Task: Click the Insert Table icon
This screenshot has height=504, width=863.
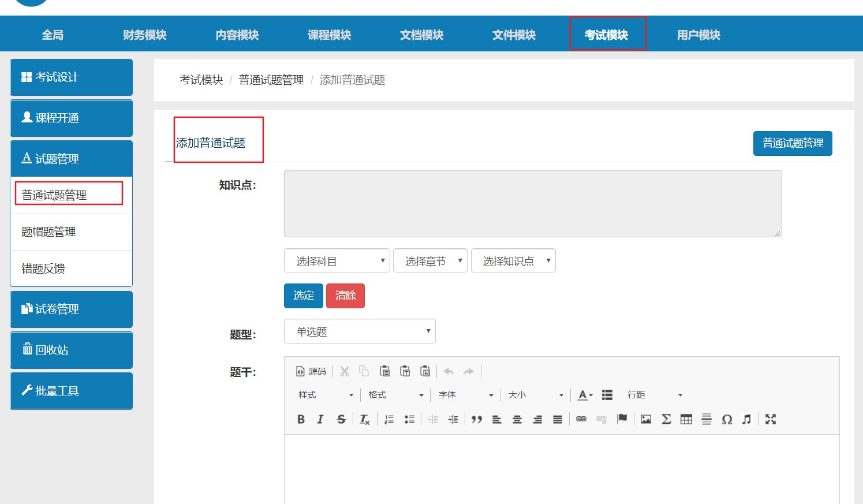Action: coord(686,419)
